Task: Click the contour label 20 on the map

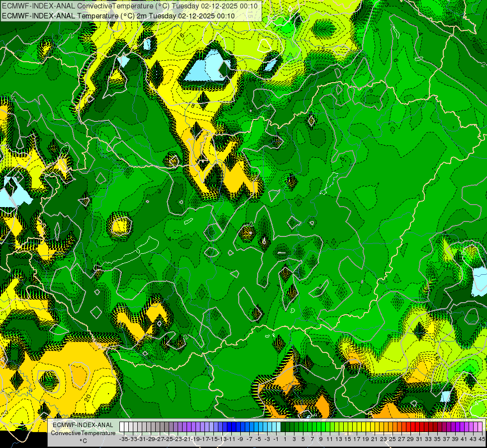Action: 88,398
